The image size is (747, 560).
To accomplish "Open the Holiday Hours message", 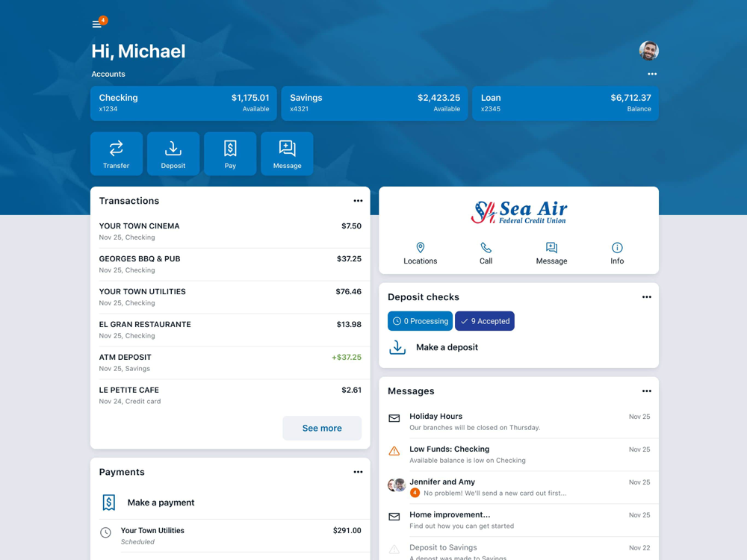I will 519,422.
